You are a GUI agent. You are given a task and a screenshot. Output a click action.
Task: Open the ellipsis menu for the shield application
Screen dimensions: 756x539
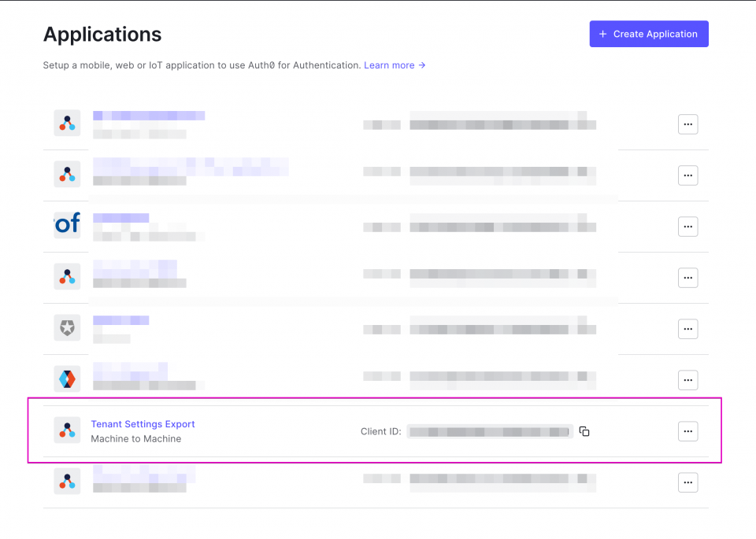click(687, 328)
